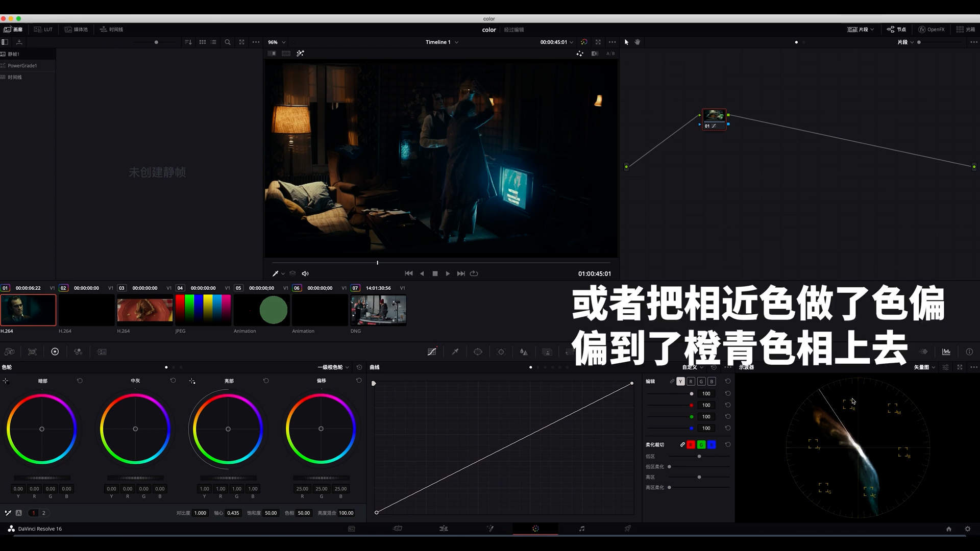Open the RGB Mixer palette

click(x=78, y=352)
